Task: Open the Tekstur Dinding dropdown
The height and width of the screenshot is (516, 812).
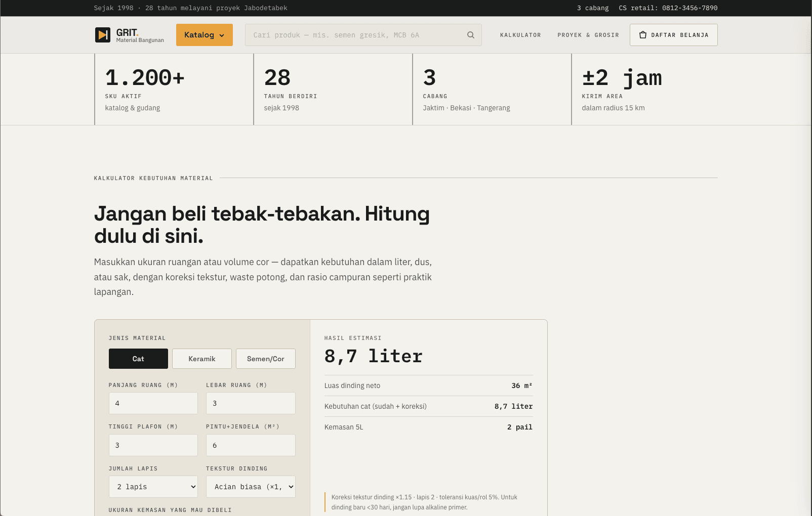Action: [x=251, y=487]
